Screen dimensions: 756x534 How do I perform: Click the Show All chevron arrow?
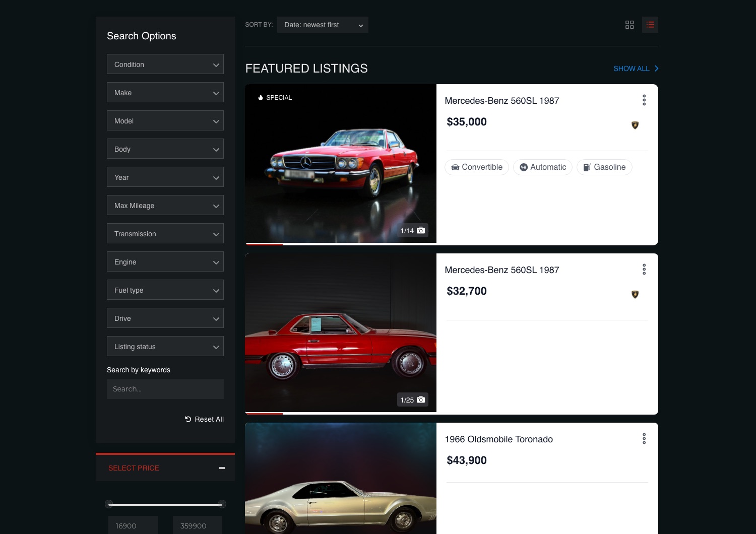[656, 69]
